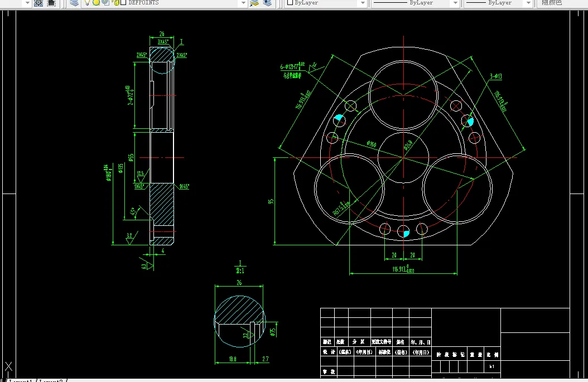The width and height of the screenshot is (588, 382).
Task: Click the 45° angle annotation on the side view
Action: [x=133, y=212]
